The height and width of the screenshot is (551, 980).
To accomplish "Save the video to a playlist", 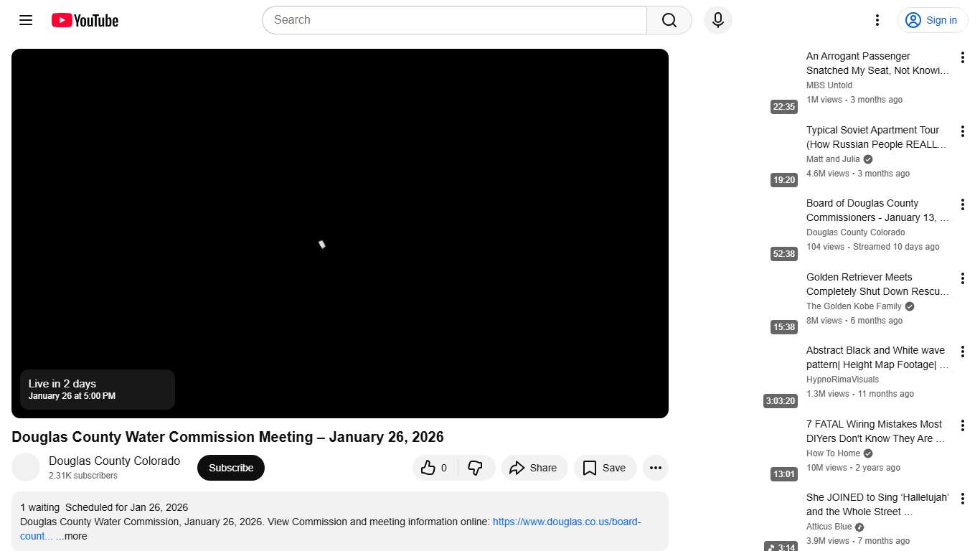I will [605, 467].
